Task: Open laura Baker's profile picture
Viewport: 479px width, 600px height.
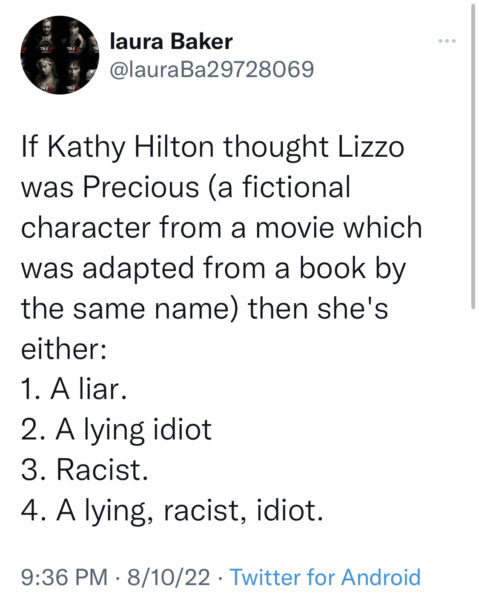Action: coord(60,55)
